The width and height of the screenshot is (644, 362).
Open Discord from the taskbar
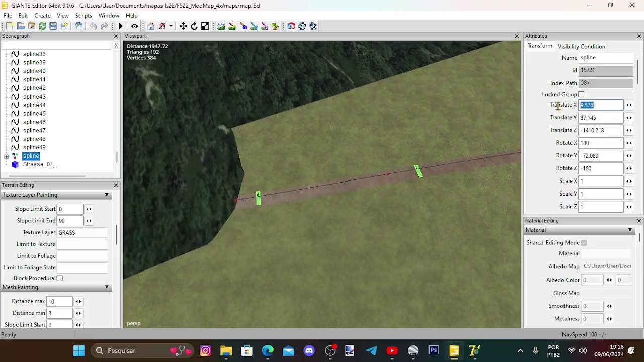point(309,350)
